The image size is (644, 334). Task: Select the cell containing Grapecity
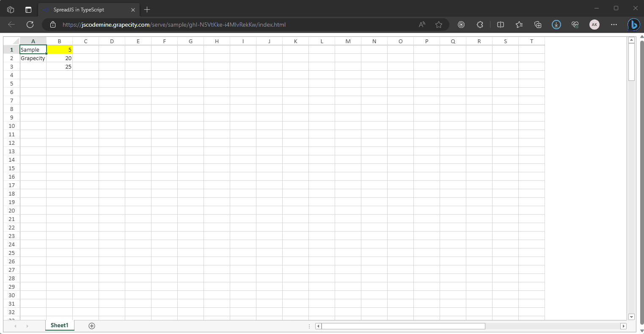click(x=33, y=58)
